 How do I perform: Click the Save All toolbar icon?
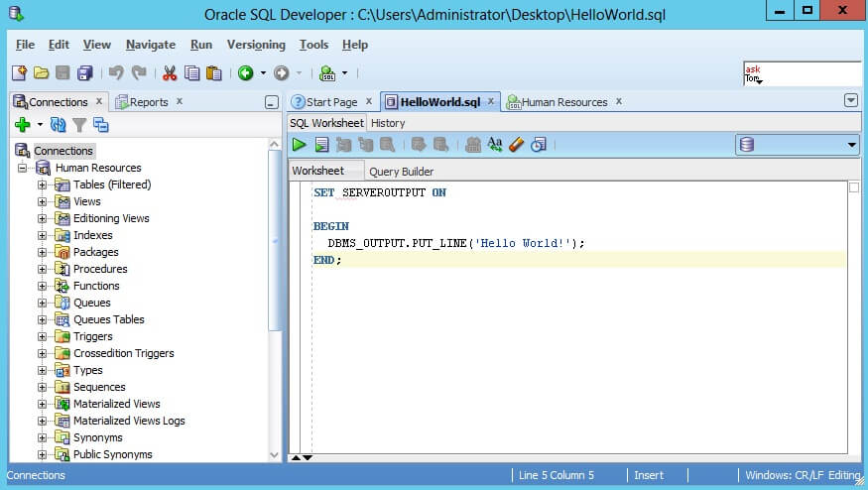click(84, 72)
